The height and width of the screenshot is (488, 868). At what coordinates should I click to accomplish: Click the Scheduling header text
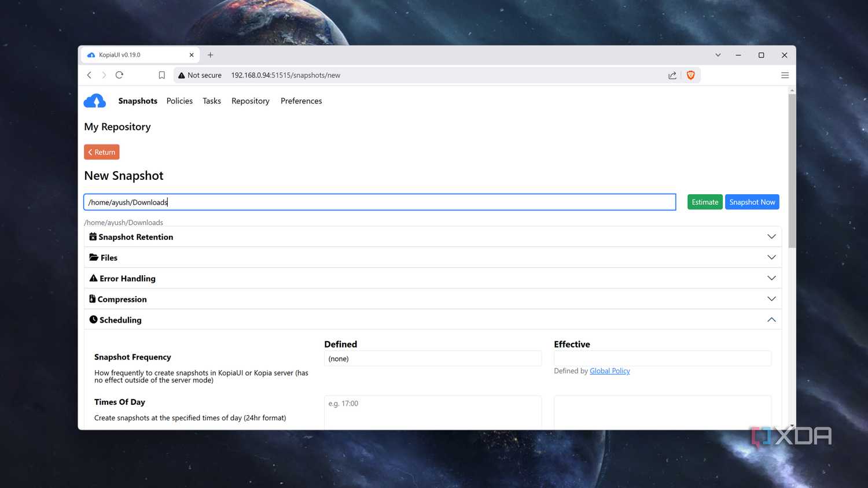coord(120,320)
